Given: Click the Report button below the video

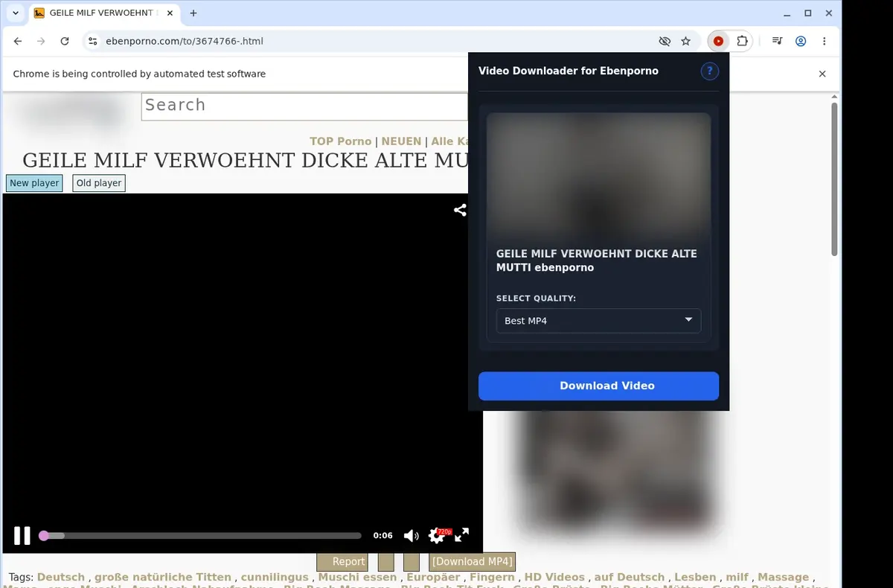Looking at the screenshot, I should coord(342,562).
